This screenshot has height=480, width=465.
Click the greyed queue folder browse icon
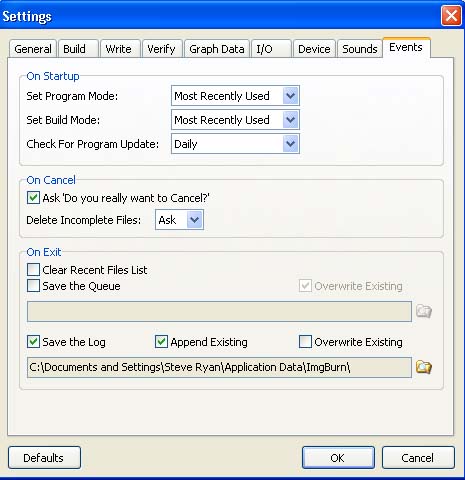[424, 311]
